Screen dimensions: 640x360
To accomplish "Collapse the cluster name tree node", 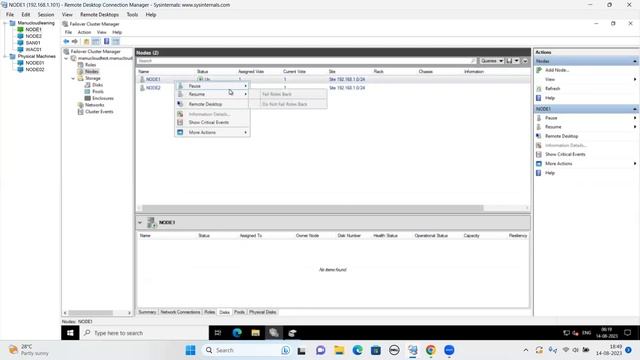I will pos(67,58).
